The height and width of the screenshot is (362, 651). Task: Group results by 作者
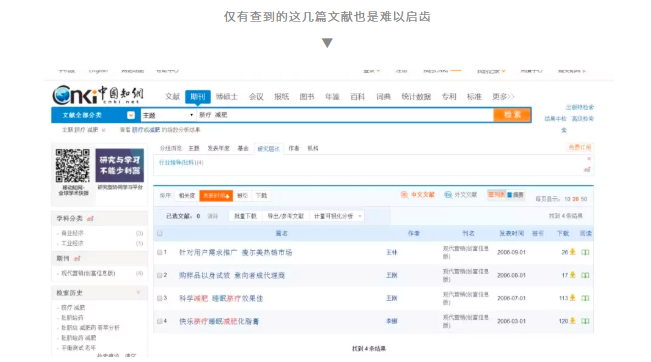point(294,148)
